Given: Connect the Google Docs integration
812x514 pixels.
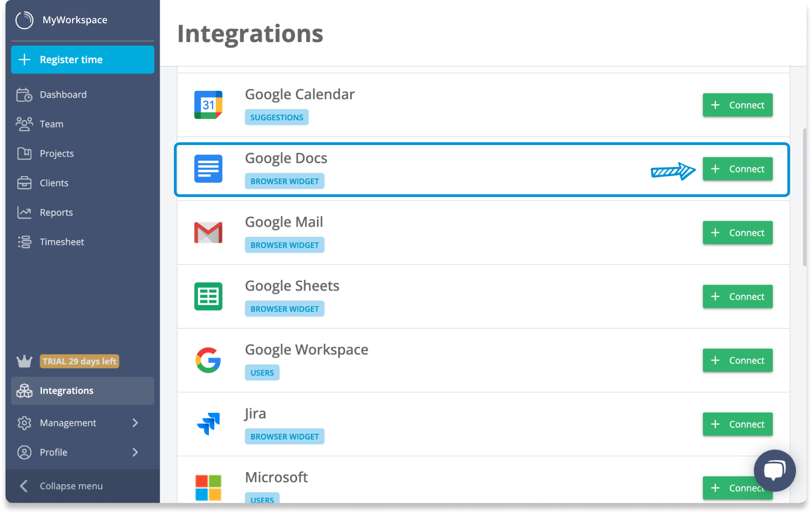Looking at the screenshot, I should point(738,169).
